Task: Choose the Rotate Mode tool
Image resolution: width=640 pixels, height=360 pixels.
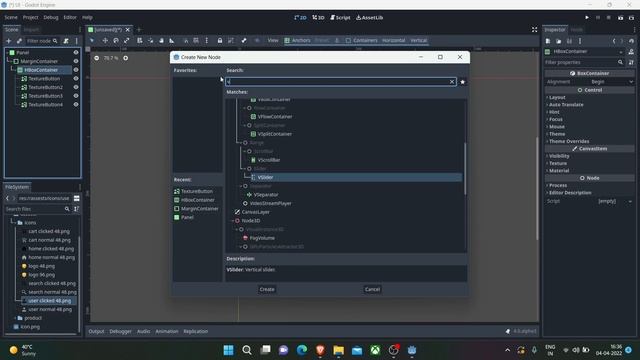Action: tap(116, 40)
